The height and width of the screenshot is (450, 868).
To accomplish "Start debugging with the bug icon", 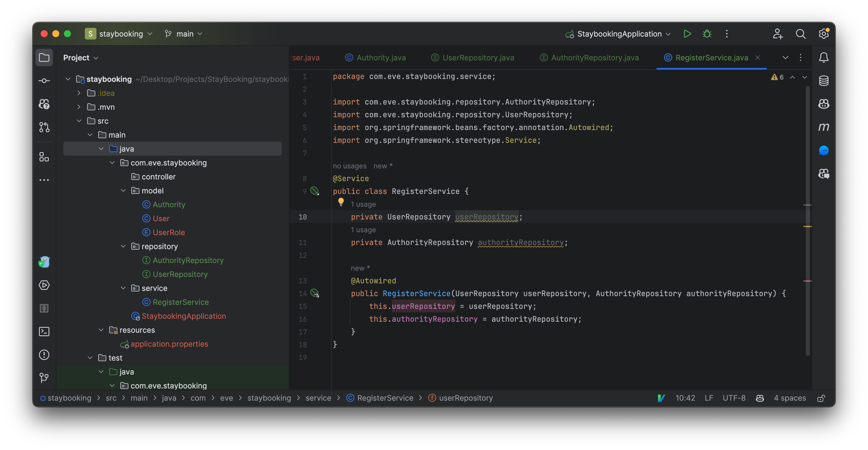I will pyautogui.click(x=707, y=34).
